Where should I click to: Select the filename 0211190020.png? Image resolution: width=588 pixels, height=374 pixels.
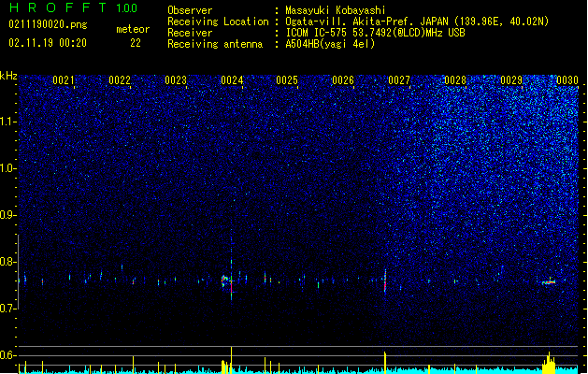[48, 24]
